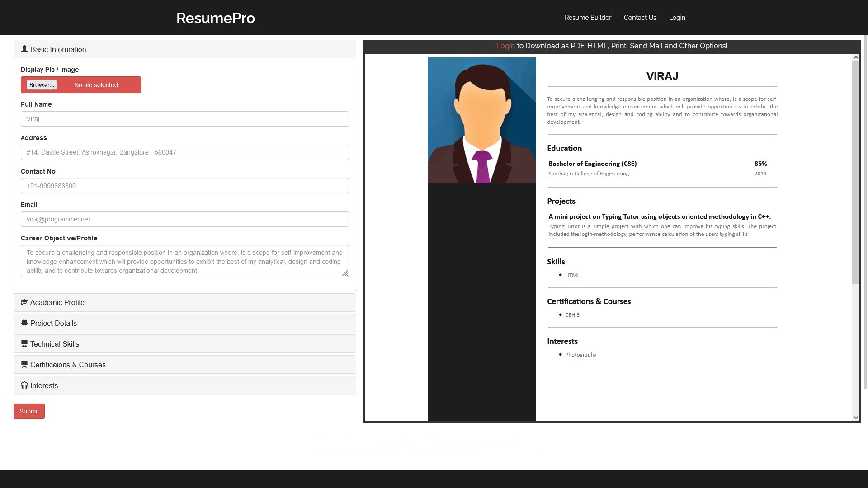Expand the Technical Skills section
868x488 pixels.
54,344
